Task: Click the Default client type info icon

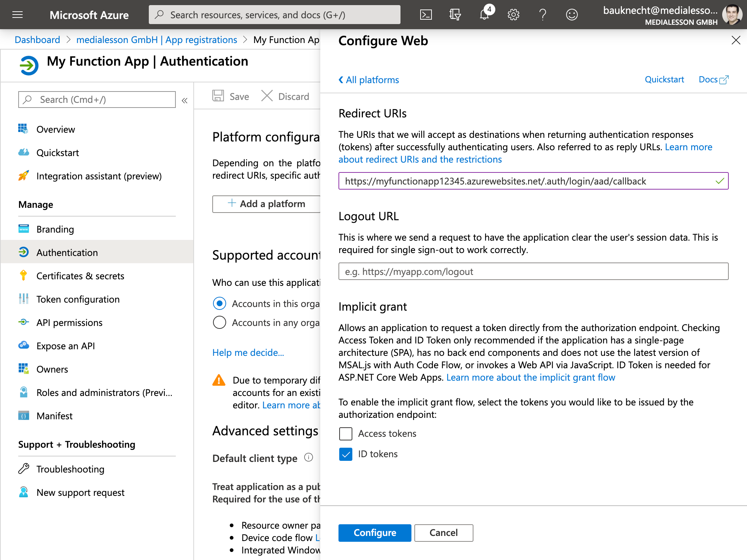Action: (309, 457)
